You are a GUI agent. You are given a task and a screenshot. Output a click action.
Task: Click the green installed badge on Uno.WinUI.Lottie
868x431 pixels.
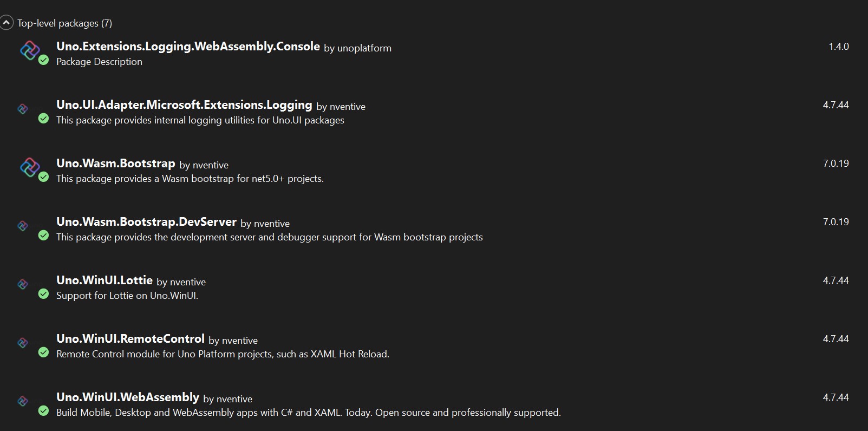click(44, 294)
